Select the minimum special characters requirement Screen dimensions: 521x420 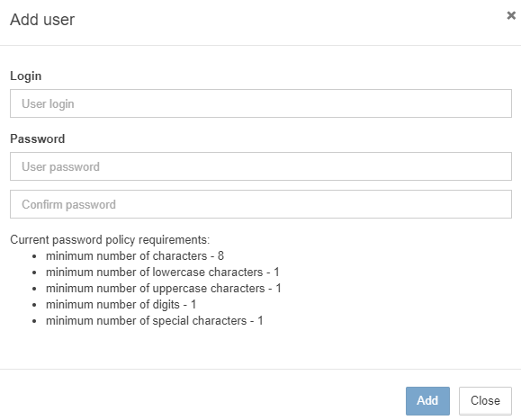click(x=155, y=321)
